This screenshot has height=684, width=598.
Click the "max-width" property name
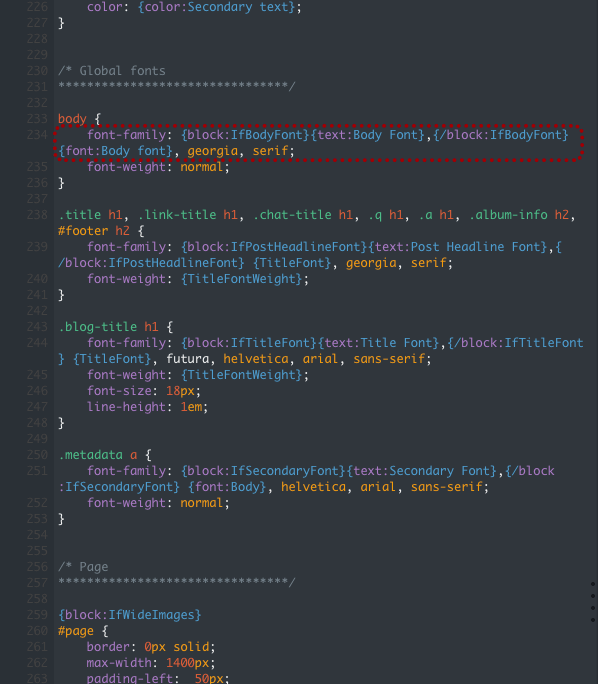coord(119,663)
